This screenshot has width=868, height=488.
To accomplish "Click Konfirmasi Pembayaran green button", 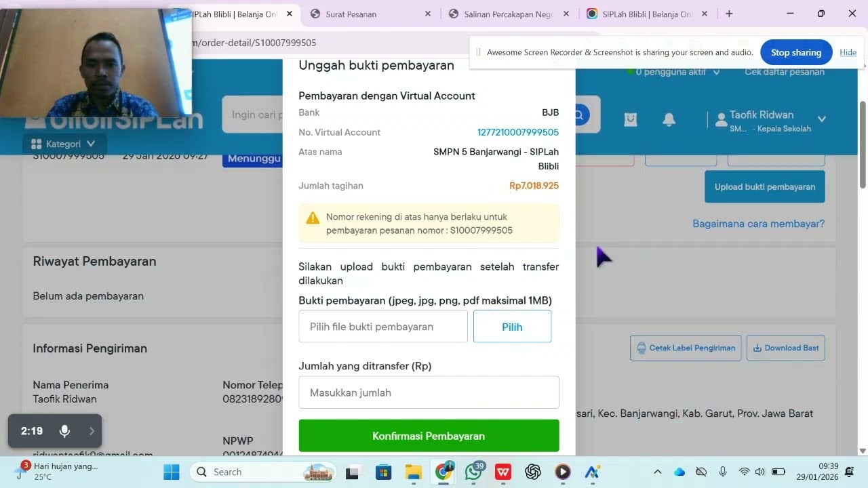I will 429,436.
